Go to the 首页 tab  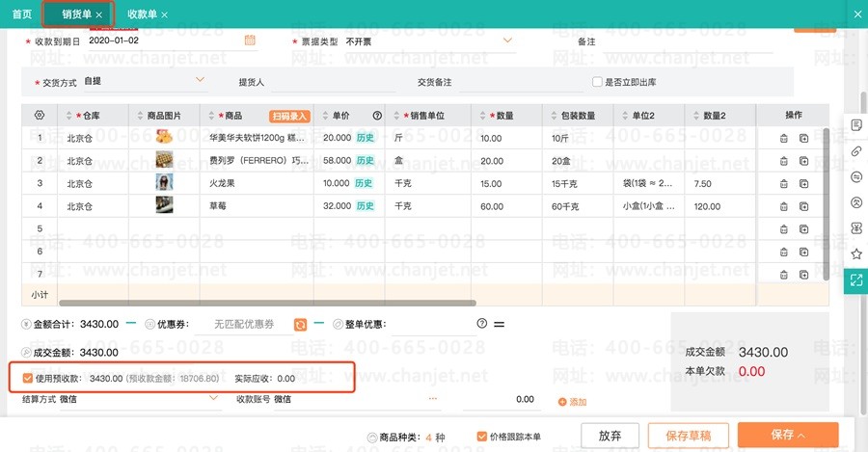tap(22, 14)
